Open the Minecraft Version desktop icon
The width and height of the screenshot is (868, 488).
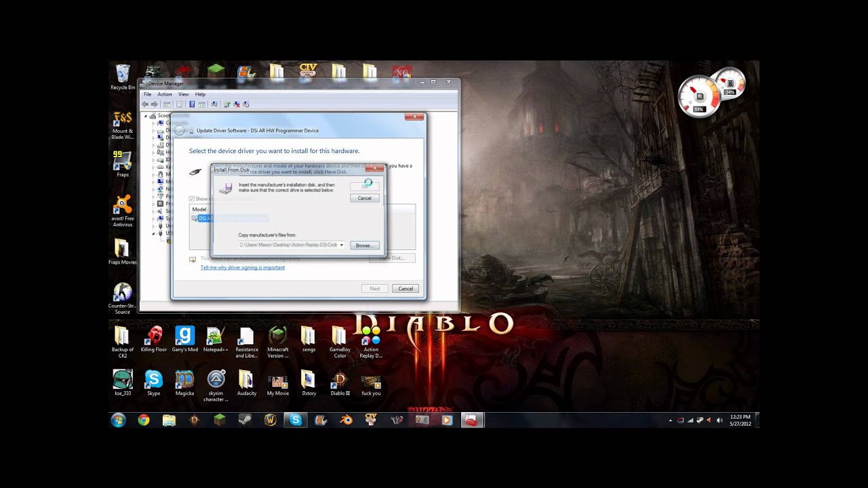[x=278, y=342]
